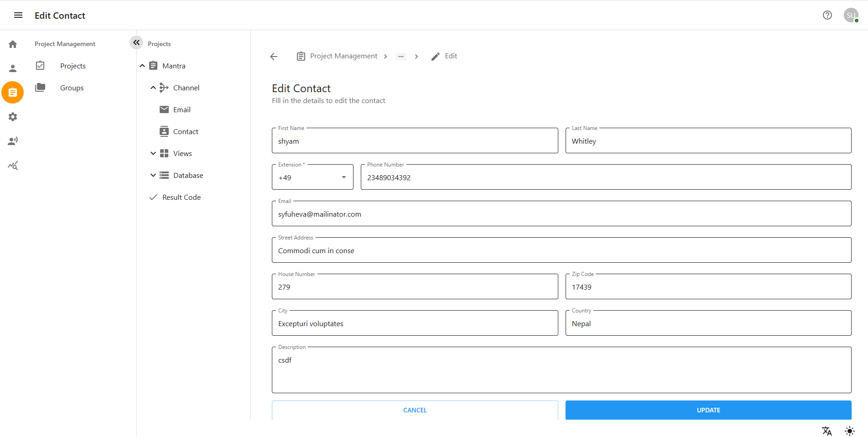Image resolution: width=868 pixels, height=437 pixels.
Task: Collapse the Projects panel with double chevron
Action: 136,42
